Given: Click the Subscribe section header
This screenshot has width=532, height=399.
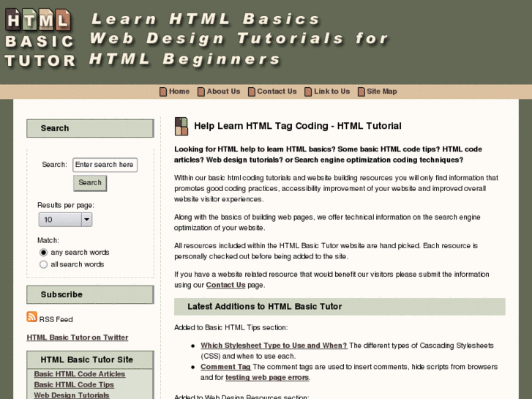Looking at the screenshot, I should 90,294.
